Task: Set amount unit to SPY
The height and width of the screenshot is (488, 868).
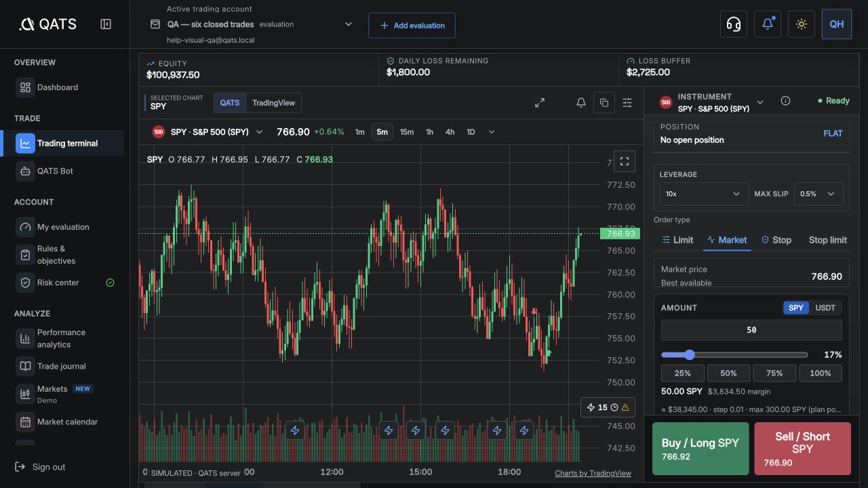Action: coord(796,308)
